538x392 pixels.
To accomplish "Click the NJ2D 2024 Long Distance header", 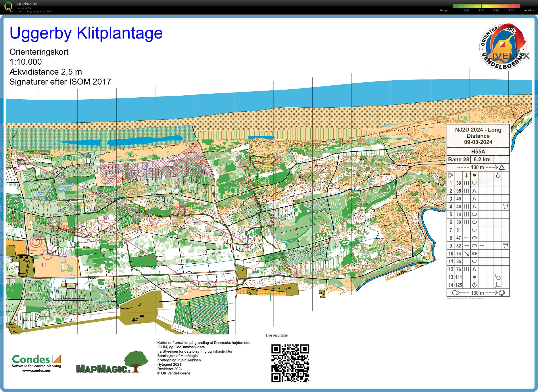I will 478,136.
